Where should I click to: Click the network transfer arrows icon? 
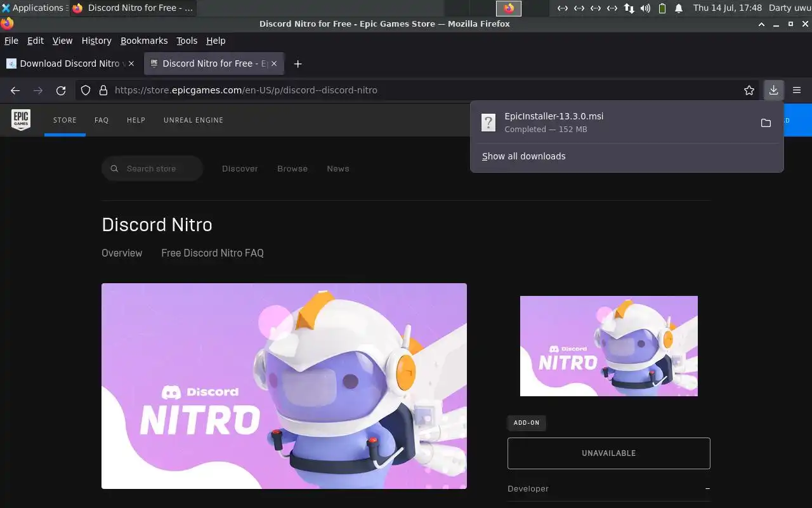point(629,8)
